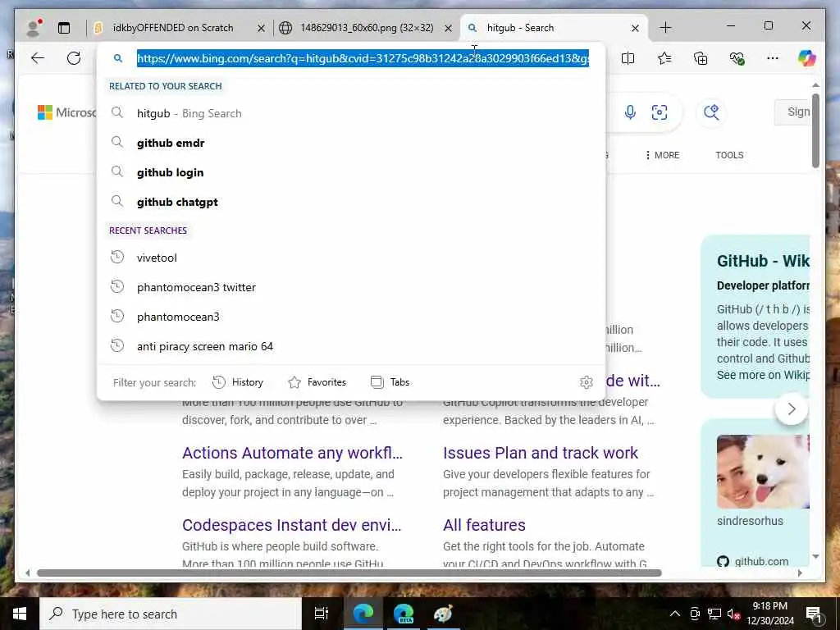Open the Microsoft Bing logo
The width and height of the screenshot is (840, 630).
(x=67, y=112)
